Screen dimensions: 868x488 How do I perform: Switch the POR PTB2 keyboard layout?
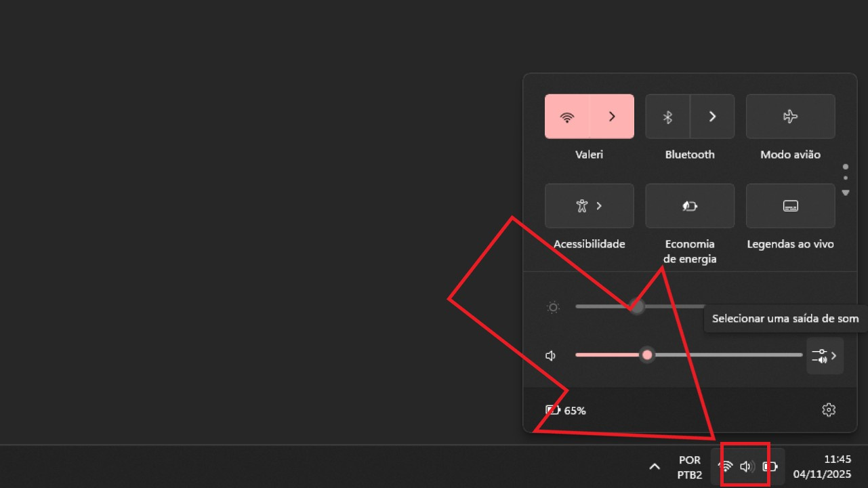pyautogui.click(x=690, y=467)
